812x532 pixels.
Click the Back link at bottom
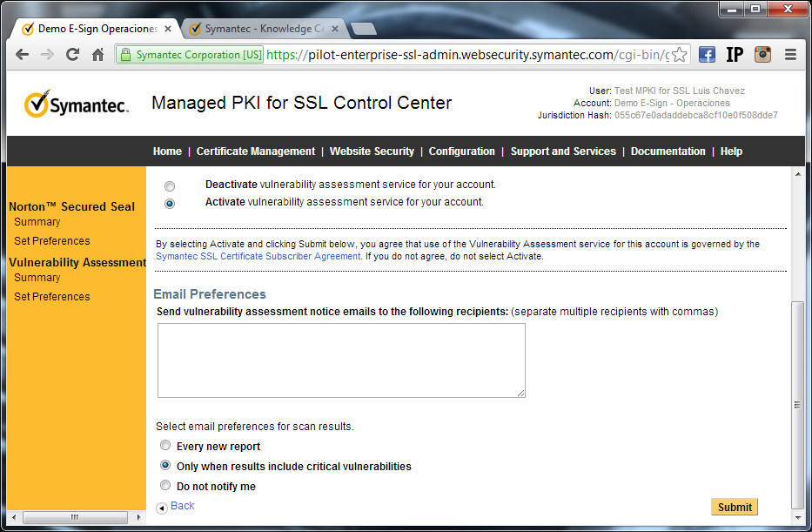coord(182,506)
